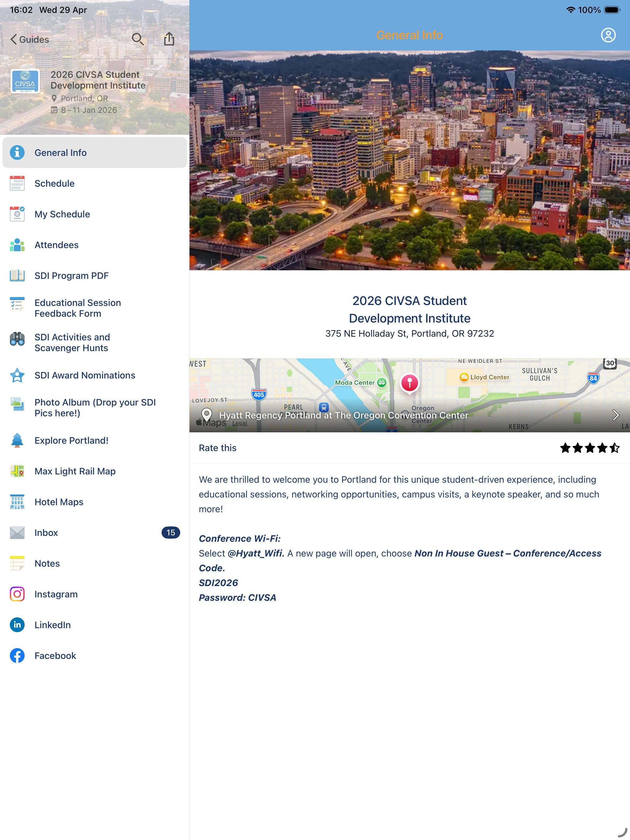The height and width of the screenshot is (840, 630).
Task: Open Photo Album (Drop your SDI Pics here!)
Action: (95, 408)
